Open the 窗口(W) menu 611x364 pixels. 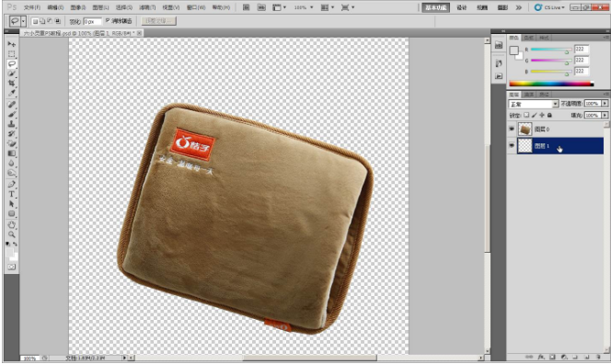[196, 7]
